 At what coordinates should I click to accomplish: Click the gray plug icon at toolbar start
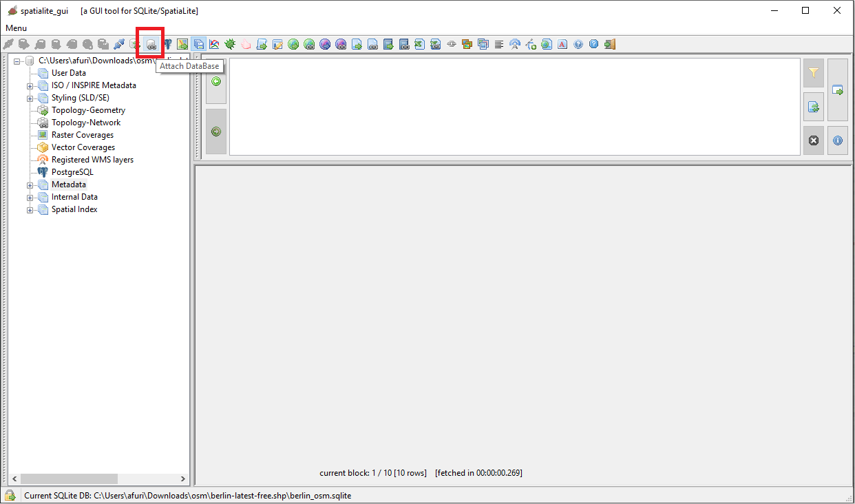pos(9,44)
